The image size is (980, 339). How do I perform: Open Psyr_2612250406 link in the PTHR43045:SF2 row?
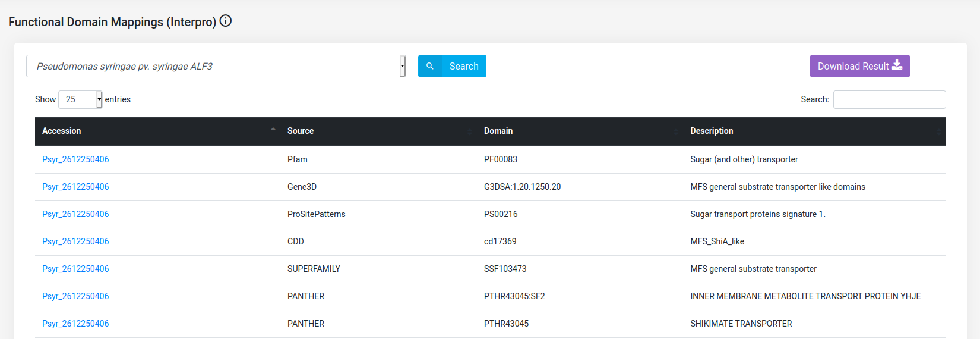coord(75,296)
